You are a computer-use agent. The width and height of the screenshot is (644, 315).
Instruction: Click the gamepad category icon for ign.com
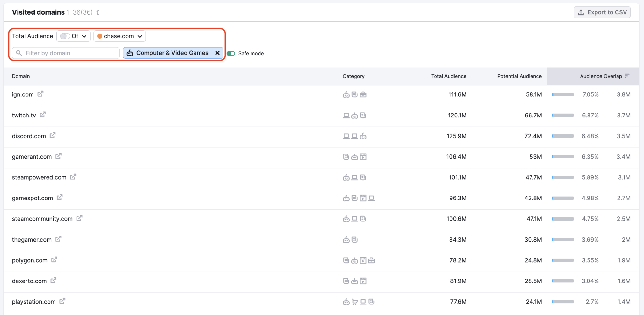[x=346, y=94]
